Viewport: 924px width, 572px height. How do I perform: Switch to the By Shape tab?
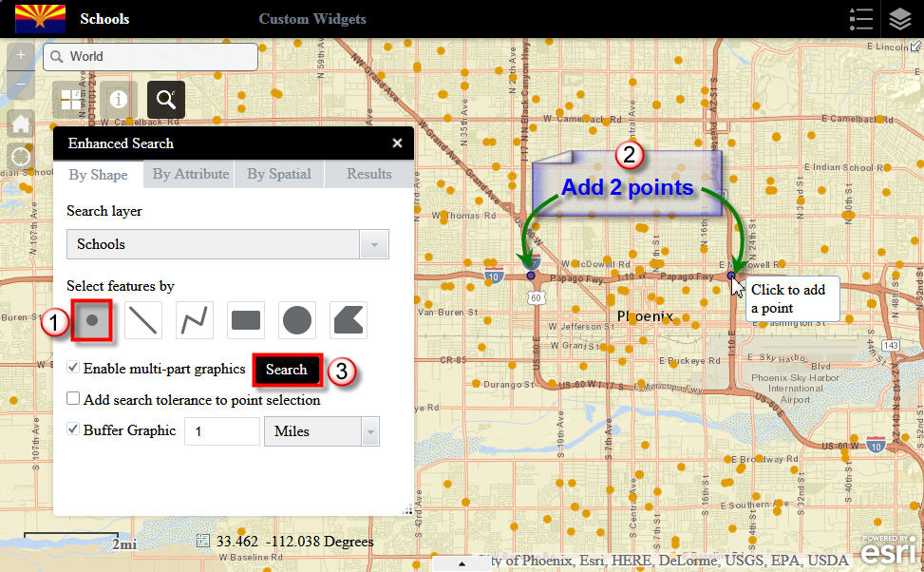point(98,175)
